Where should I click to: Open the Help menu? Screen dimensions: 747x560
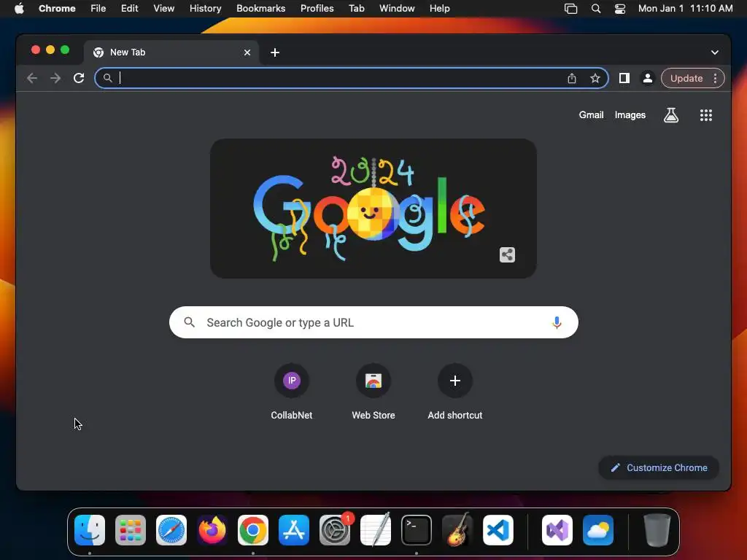pyautogui.click(x=439, y=9)
